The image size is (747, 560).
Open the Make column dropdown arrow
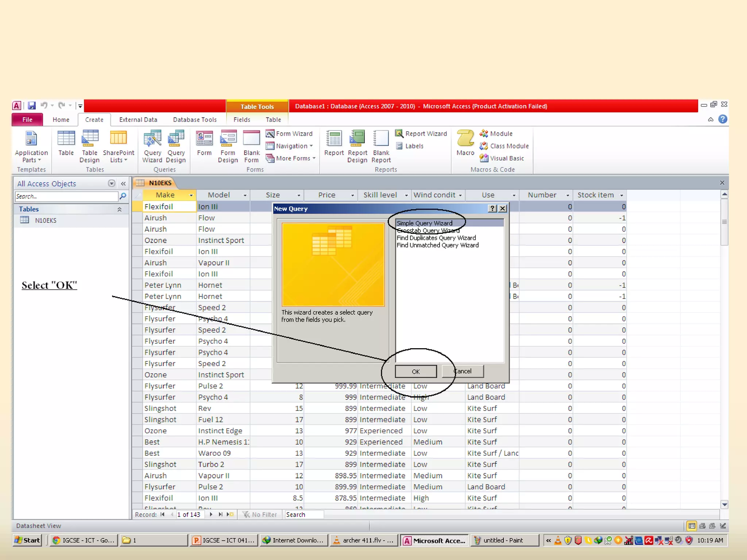(191, 195)
